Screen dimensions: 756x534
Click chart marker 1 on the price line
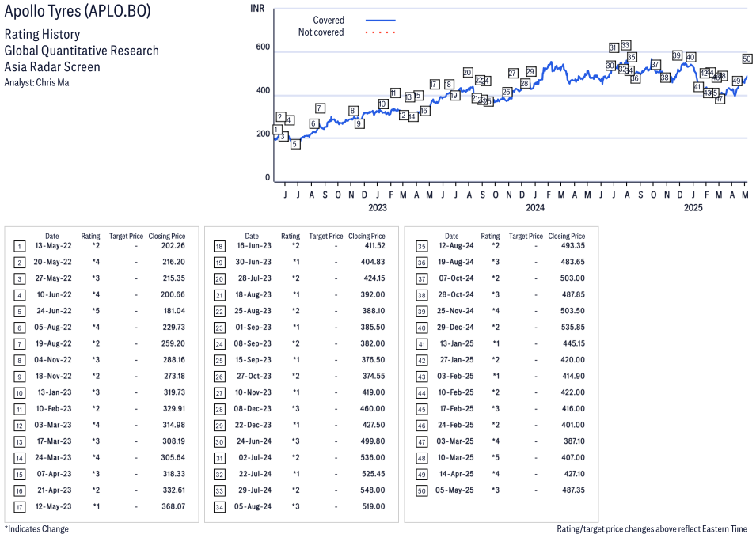277,129
